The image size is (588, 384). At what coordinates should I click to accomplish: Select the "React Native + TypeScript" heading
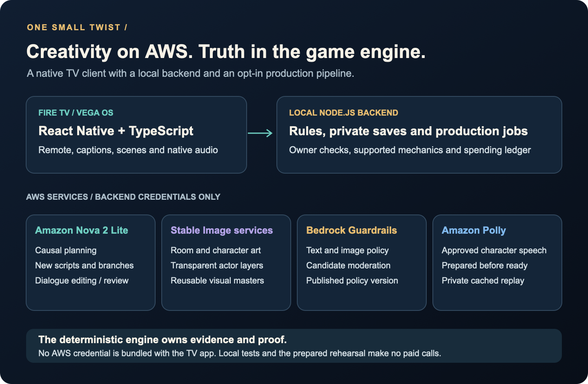[116, 131]
